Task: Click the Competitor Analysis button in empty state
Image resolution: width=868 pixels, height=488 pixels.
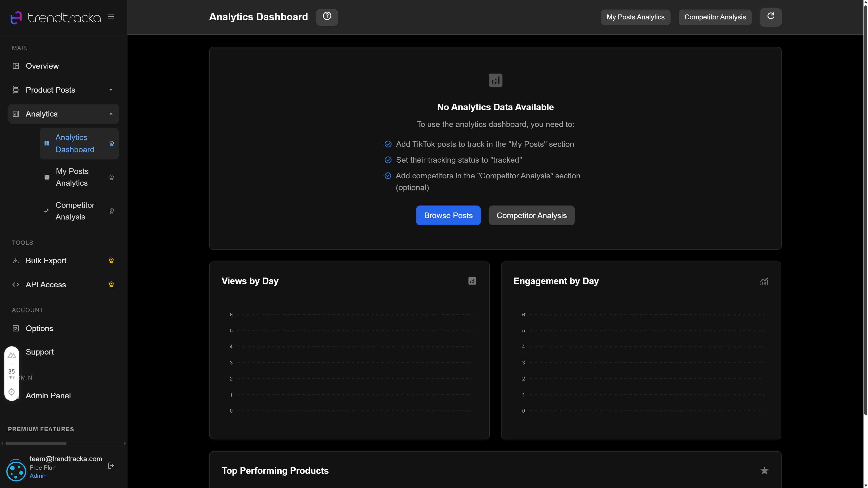Action: click(x=531, y=215)
